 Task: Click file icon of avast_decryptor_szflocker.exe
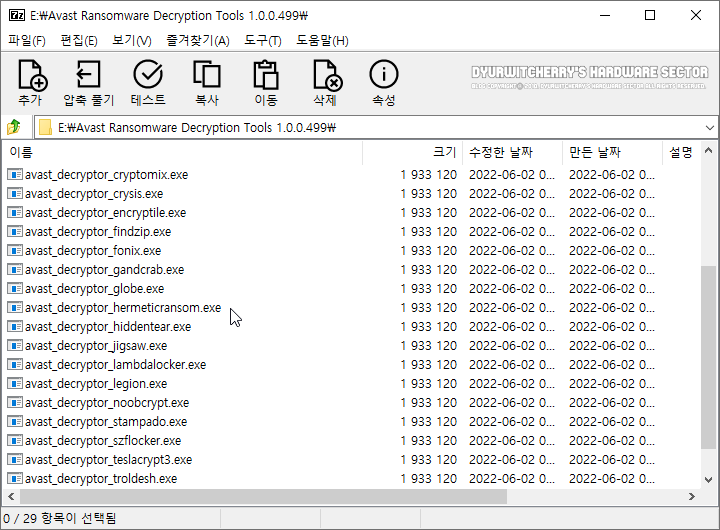(15, 440)
